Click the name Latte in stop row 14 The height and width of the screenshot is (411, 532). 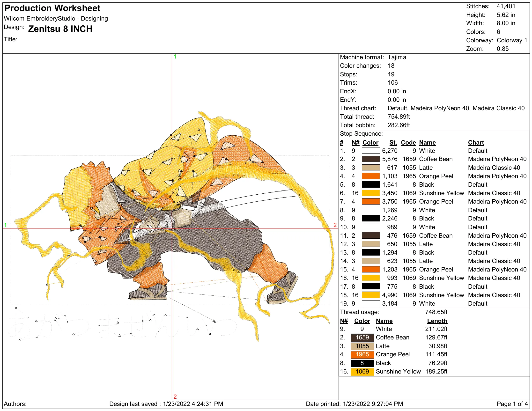pos(426,261)
